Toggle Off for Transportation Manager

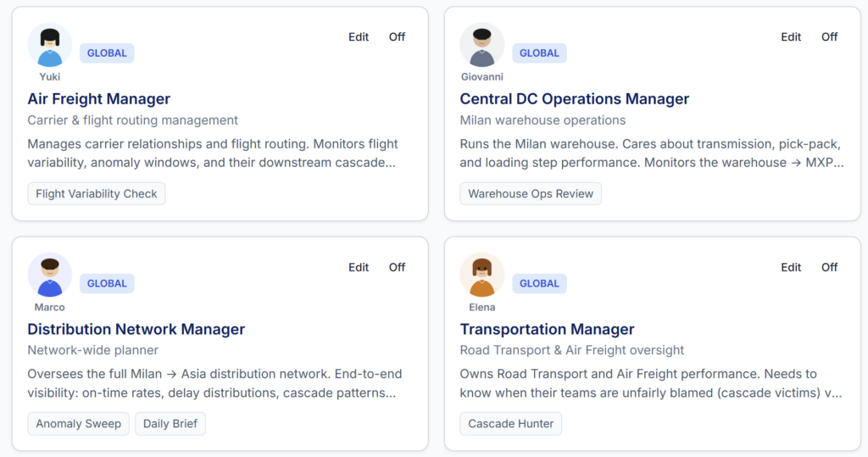click(829, 268)
